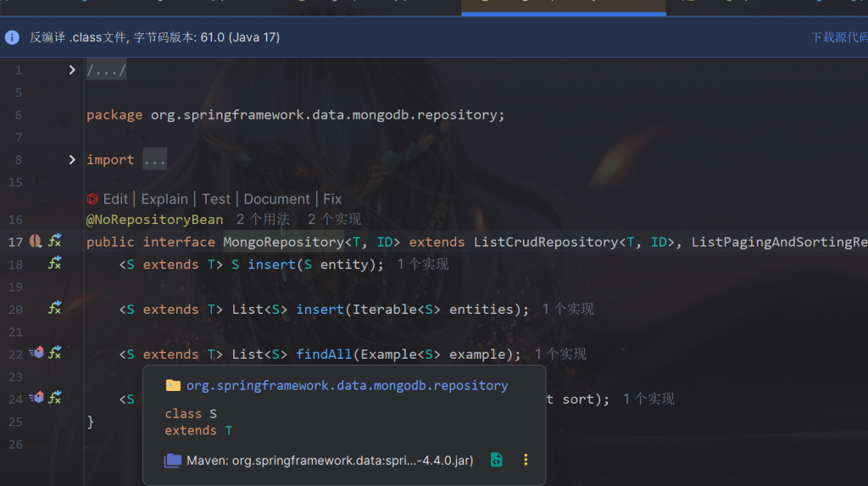This screenshot has width=868, height=486.
Task: Click the Explain action above @NoRepositoryBean
Action: pos(164,199)
